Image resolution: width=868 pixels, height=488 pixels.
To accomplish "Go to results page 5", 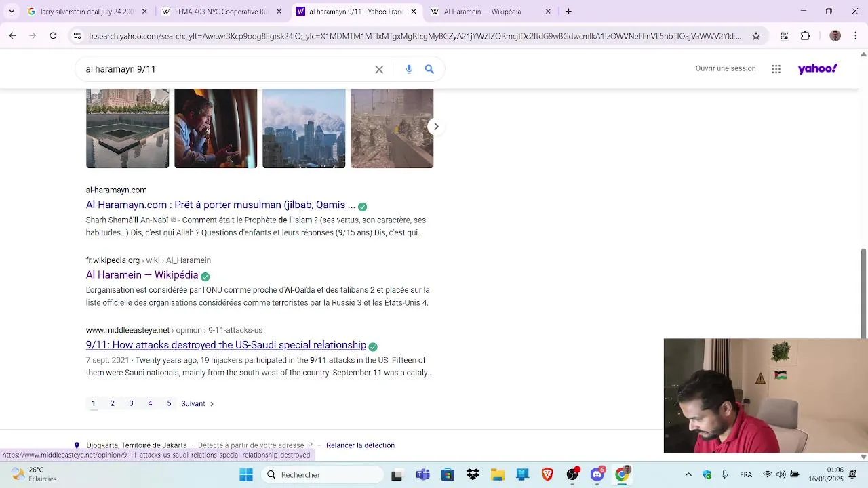I will pos(170,404).
